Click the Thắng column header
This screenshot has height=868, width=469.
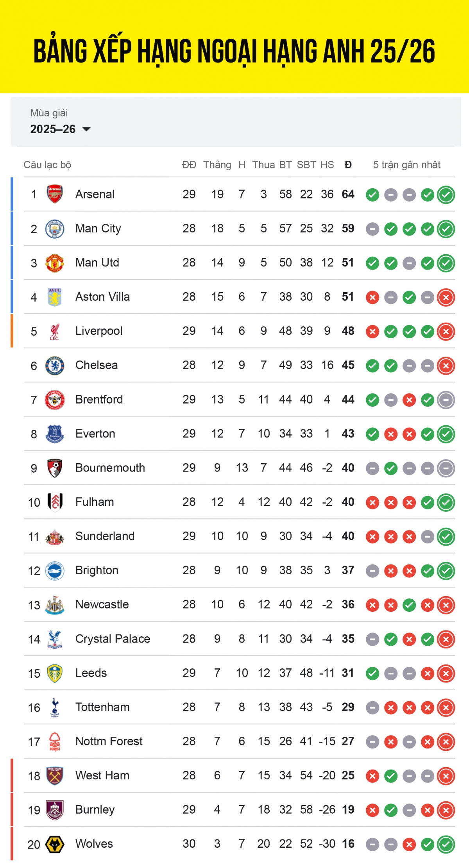(217, 165)
